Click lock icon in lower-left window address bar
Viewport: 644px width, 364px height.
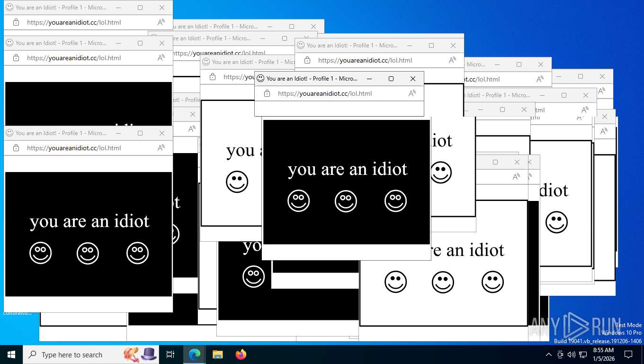(16, 148)
